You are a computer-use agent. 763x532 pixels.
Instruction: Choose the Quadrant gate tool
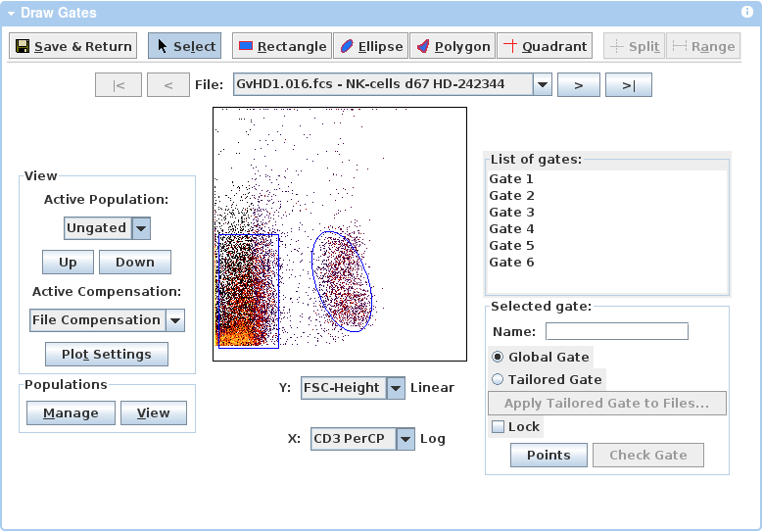click(x=546, y=46)
